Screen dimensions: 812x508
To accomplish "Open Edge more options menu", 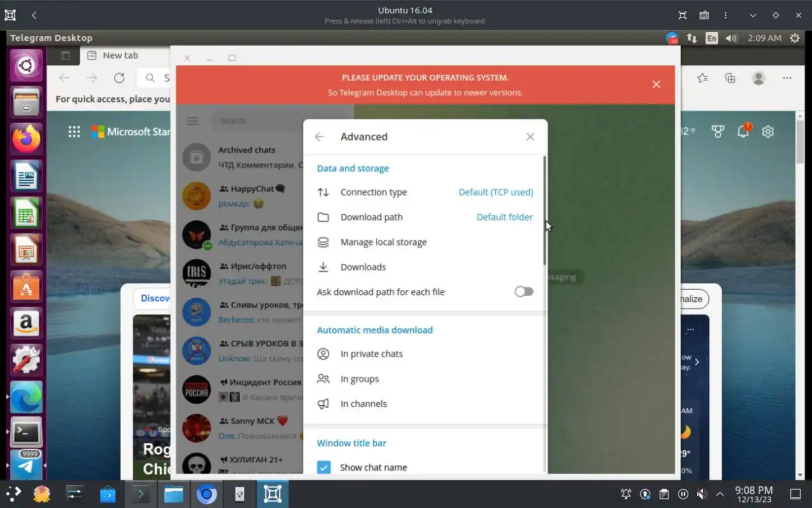I will pyautogui.click(x=787, y=78).
